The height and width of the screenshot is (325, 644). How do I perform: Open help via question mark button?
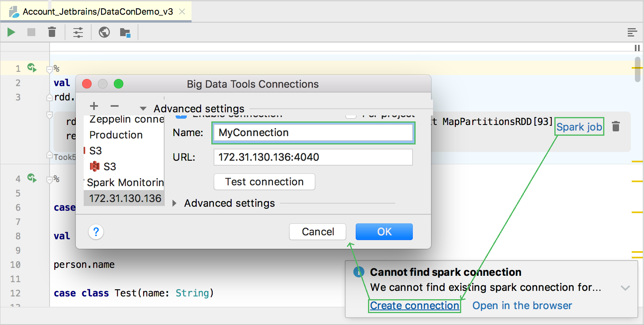point(96,232)
